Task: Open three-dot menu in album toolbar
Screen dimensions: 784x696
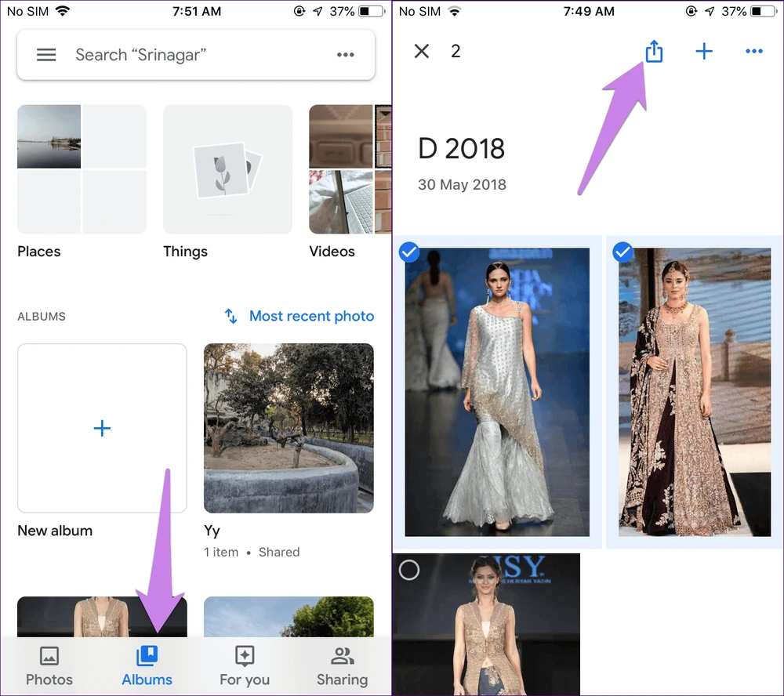Action: [754, 52]
